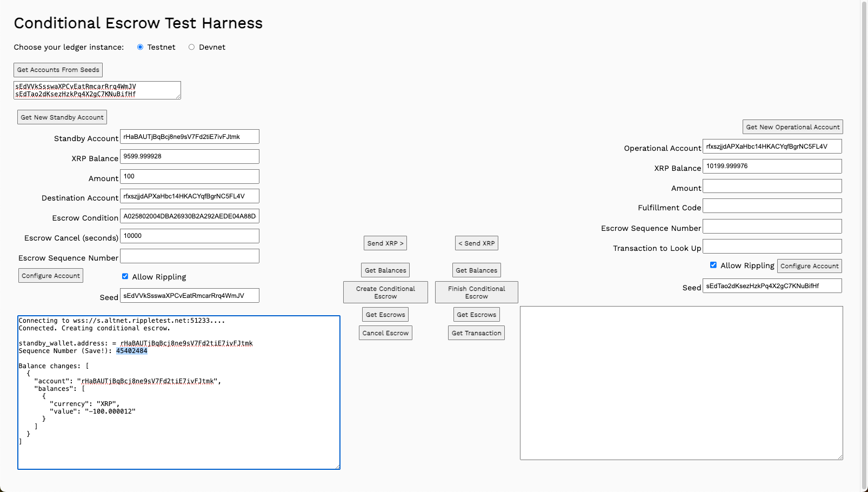Select the Devnet ledger instance
The image size is (868, 492).
[191, 47]
